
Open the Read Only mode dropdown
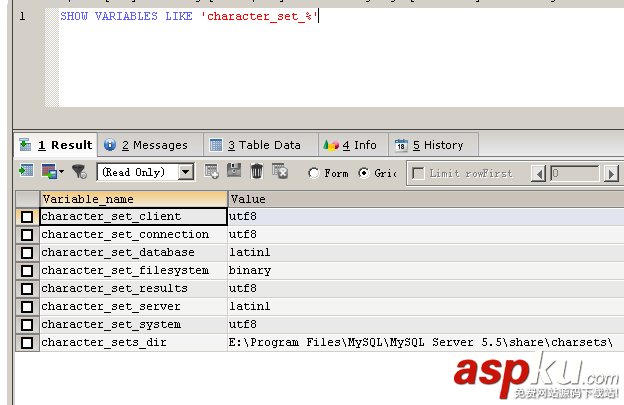coord(186,172)
